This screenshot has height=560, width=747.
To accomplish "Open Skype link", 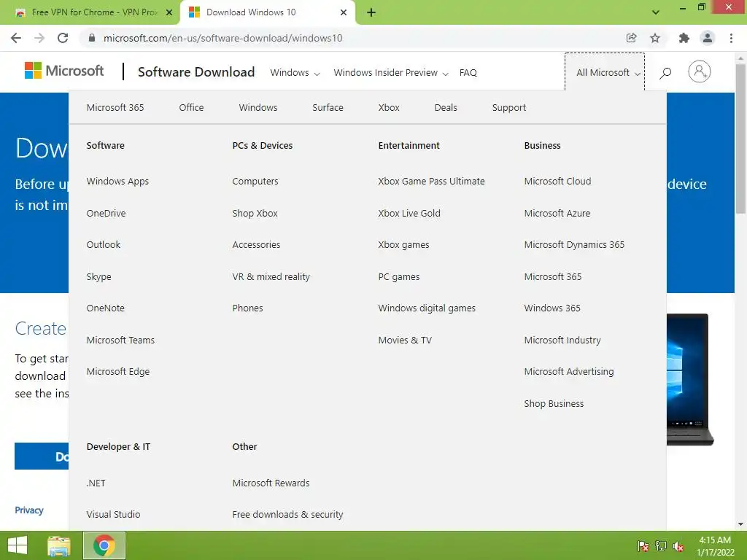I will (98, 276).
